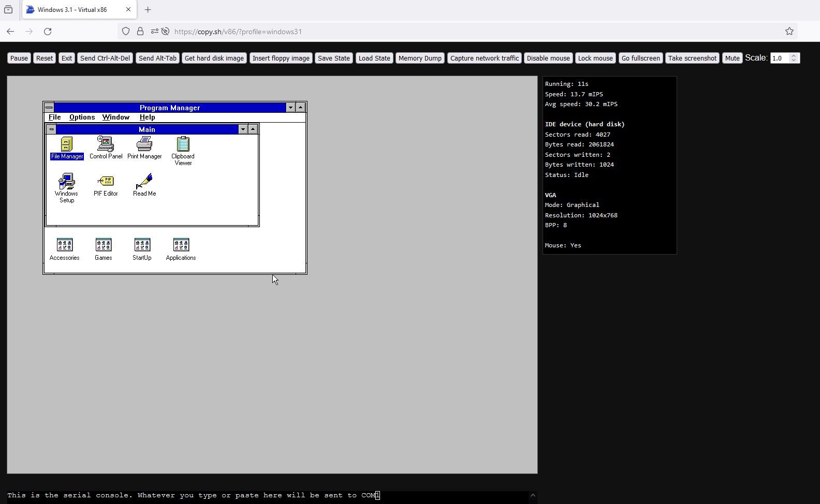Viewport: 820px width, 504px height.
Task: Open the browser tab list icon
Action: [x=8, y=9]
